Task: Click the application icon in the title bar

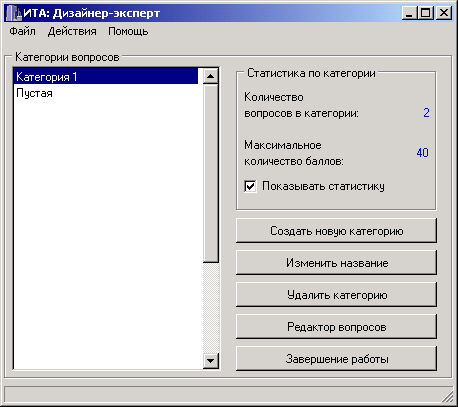Action: [x=13, y=13]
